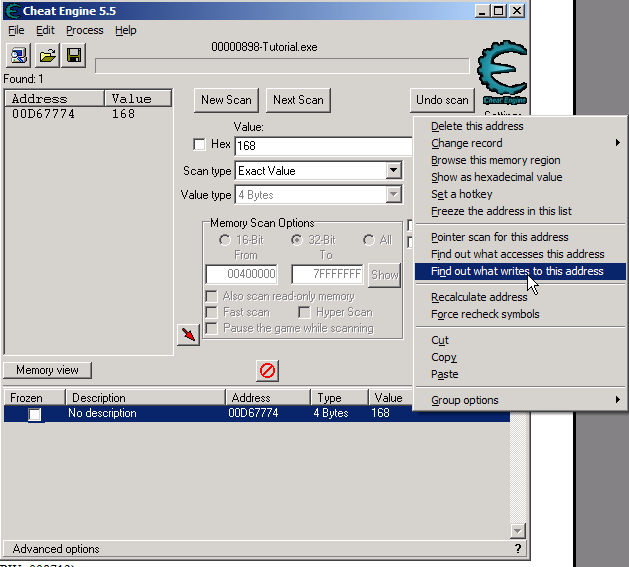Image resolution: width=629 pixels, height=567 pixels.
Task: Choose Find out what accesses this address
Action: coord(520,254)
